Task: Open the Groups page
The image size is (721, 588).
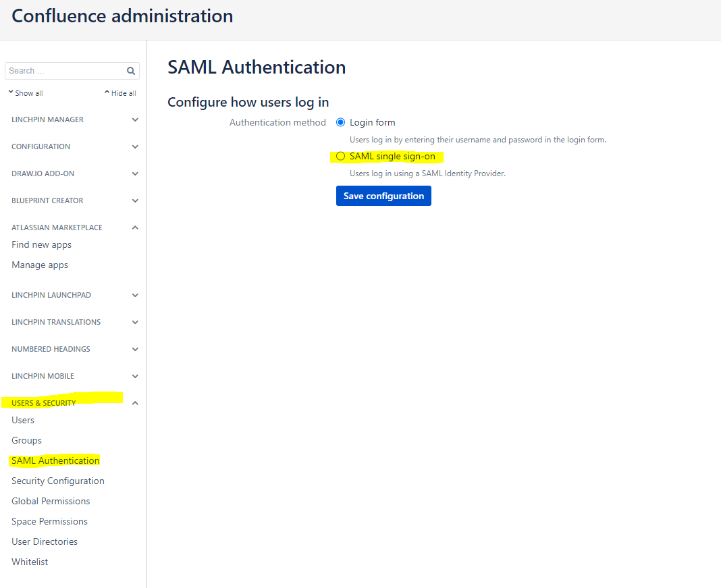Action: click(26, 440)
